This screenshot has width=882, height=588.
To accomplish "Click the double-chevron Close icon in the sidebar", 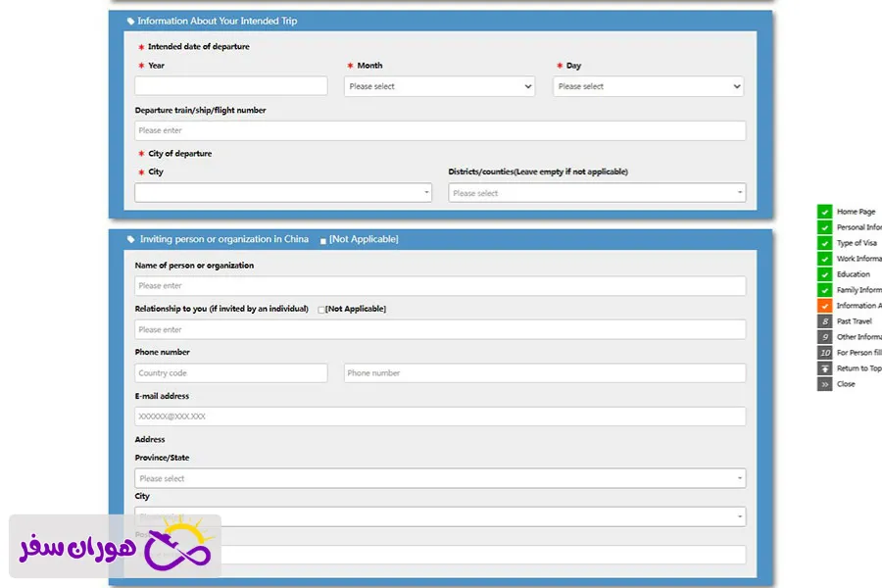I will tap(824, 384).
